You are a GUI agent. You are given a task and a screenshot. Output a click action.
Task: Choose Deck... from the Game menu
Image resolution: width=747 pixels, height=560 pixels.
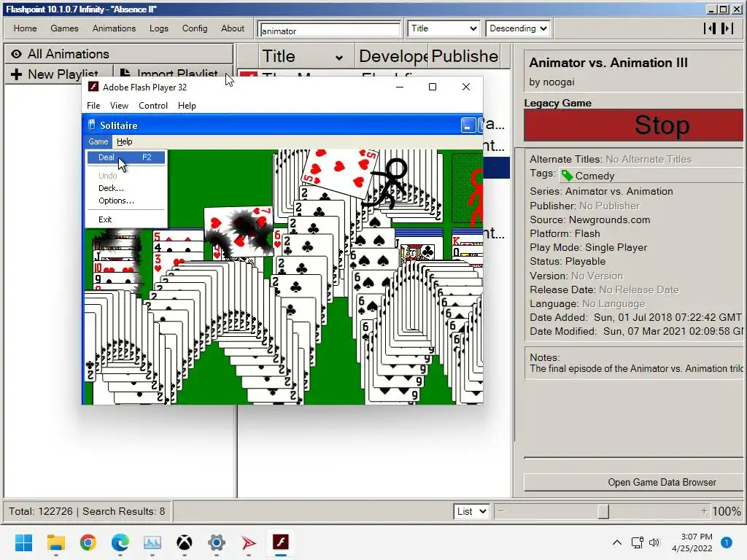125,188
